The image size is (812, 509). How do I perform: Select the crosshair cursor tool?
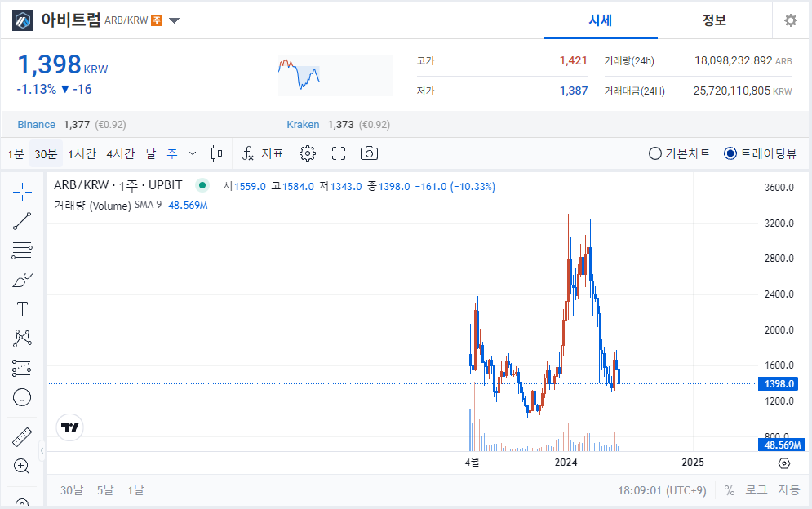click(x=22, y=193)
